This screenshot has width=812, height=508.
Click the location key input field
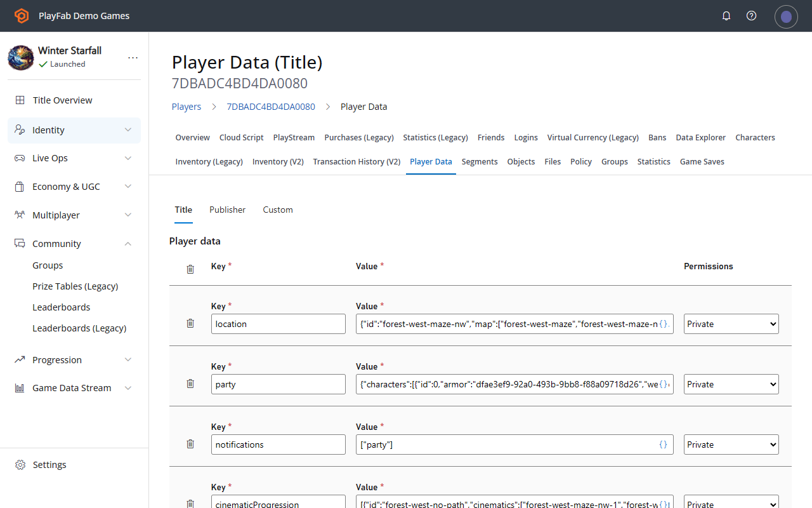pos(278,324)
